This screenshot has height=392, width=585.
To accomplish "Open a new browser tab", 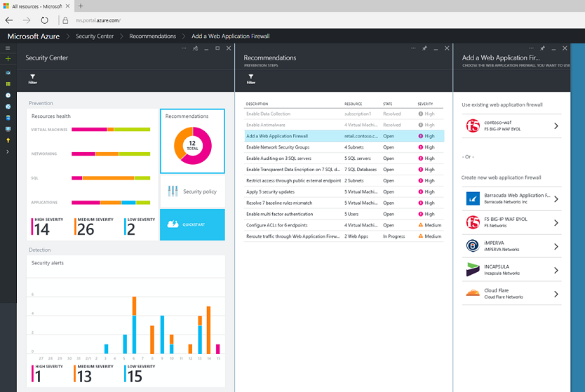I will pos(81,6).
